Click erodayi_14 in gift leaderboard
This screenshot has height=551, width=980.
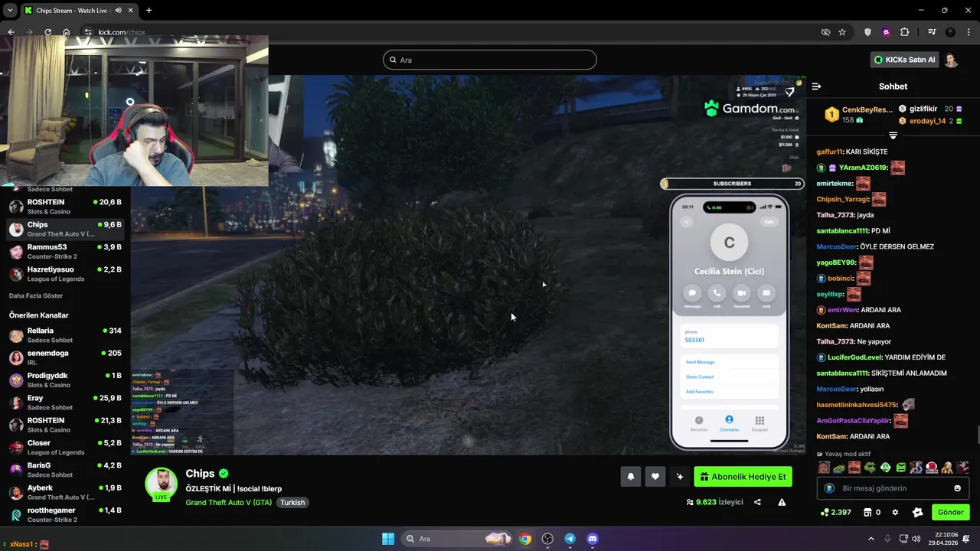pyautogui.click(x=930, y=121)
